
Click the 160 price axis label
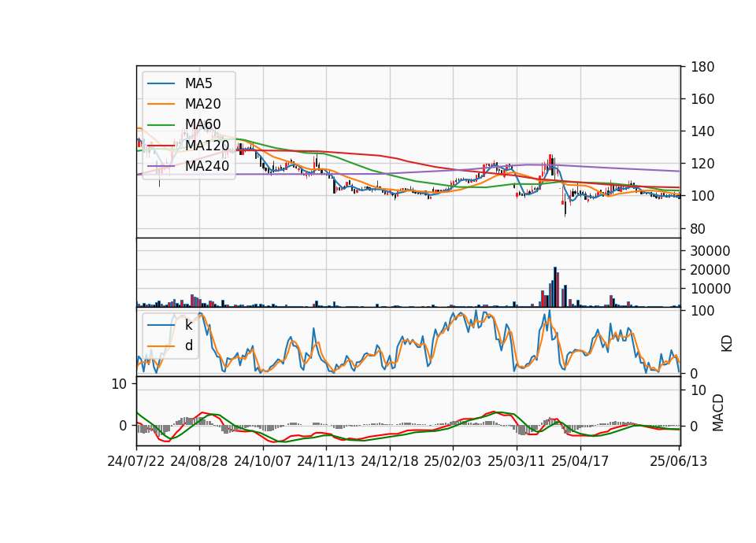[x=702, y=99]
